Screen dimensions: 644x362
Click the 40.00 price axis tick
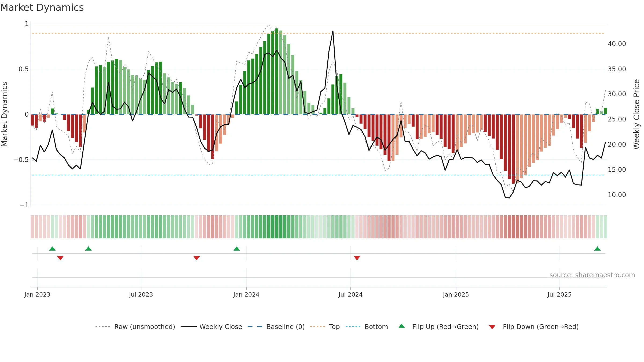pyautogui.click(x=617, y=44)
